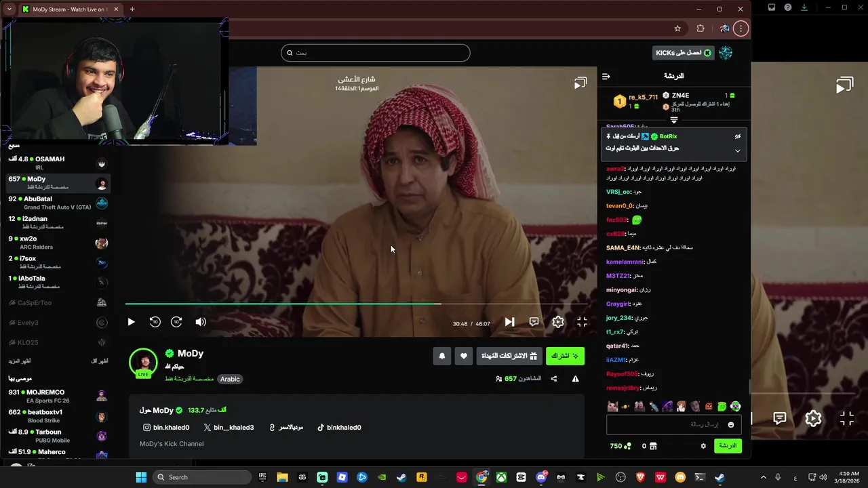
Task: Click the chat message input field
Action: pyautogui.click(x=673, y=424)
